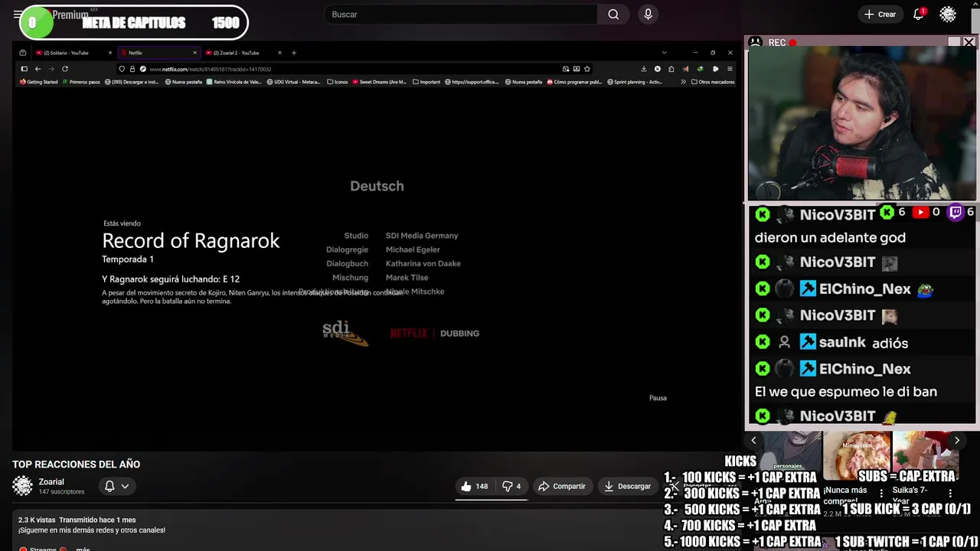The width and height of the screenshot is (980, 551).
Task: Close the REC webcam overlay window
Action: pos(969,42)
